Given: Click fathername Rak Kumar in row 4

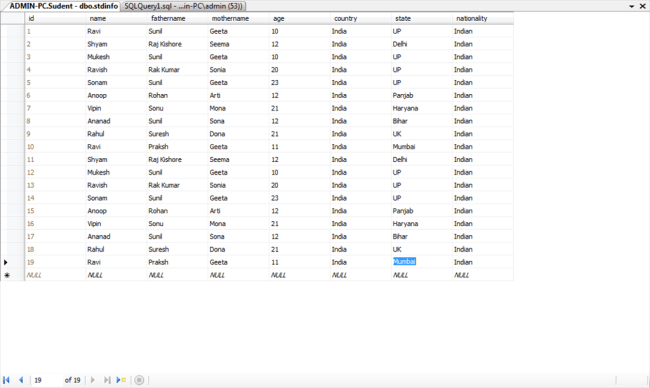Looking at the screenshot, I should point(177,70).
